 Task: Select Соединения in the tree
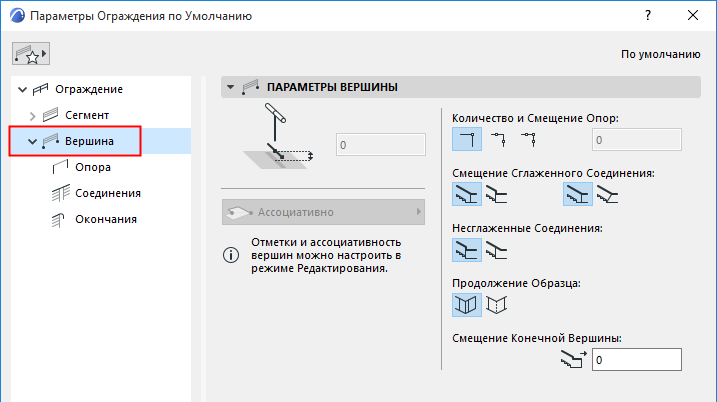click(x=107, y=193)
